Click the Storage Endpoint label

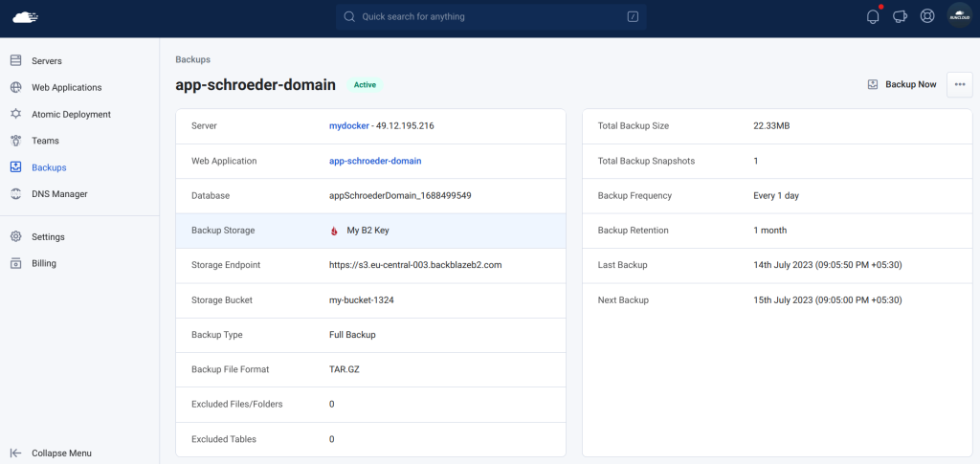point(226,265)
